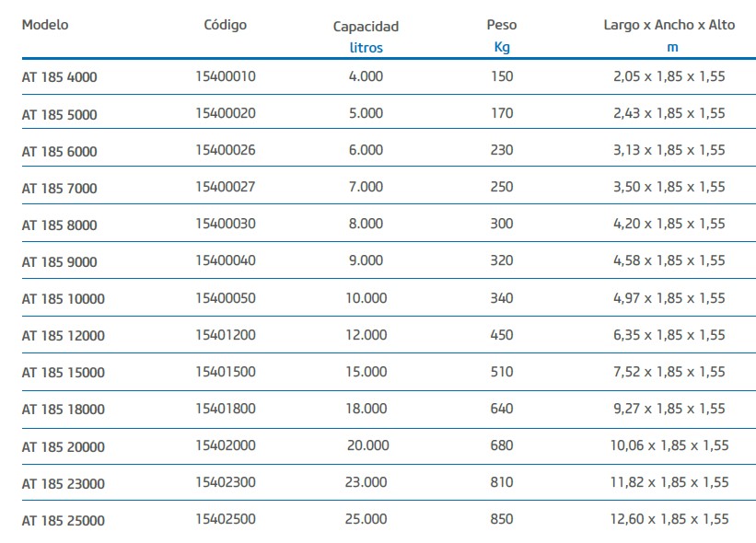This screenshot has height=543, width=756.
Task: Click product code 15400020
Action: (226, 113)
